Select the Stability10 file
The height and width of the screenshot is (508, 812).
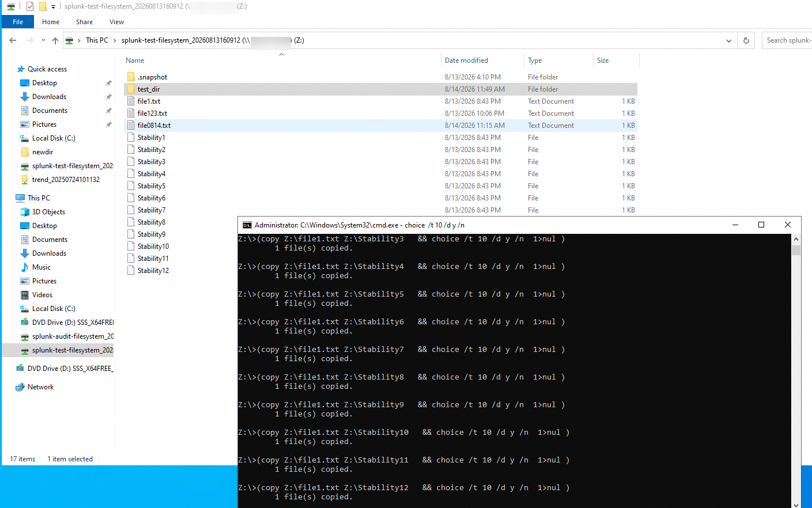(153, 247)
